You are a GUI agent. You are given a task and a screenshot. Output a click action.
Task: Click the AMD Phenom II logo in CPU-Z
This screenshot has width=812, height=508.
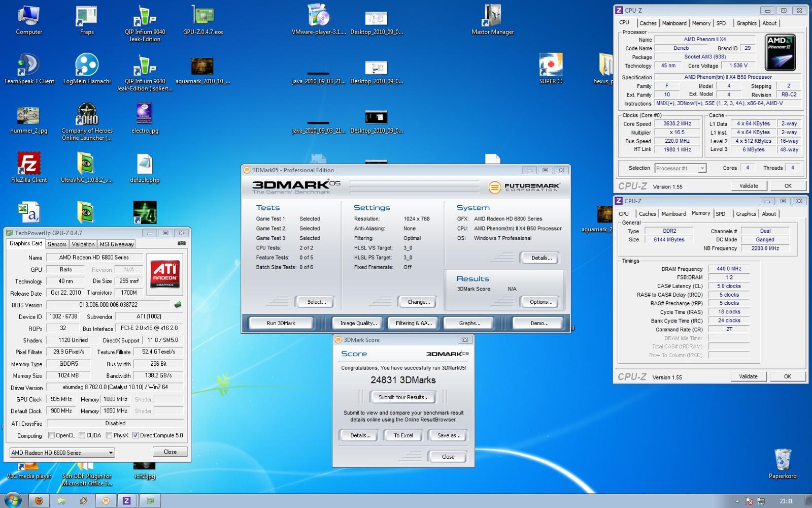pos(780,53)
